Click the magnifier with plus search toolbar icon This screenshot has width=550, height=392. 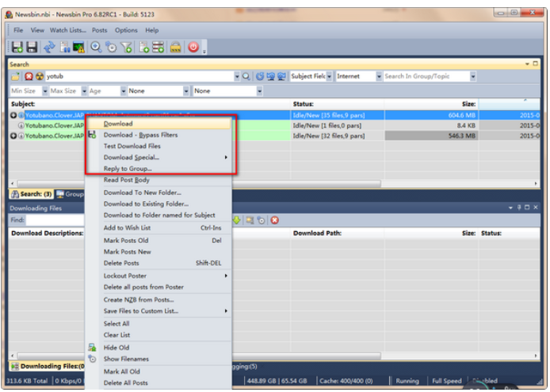point(96,47)
